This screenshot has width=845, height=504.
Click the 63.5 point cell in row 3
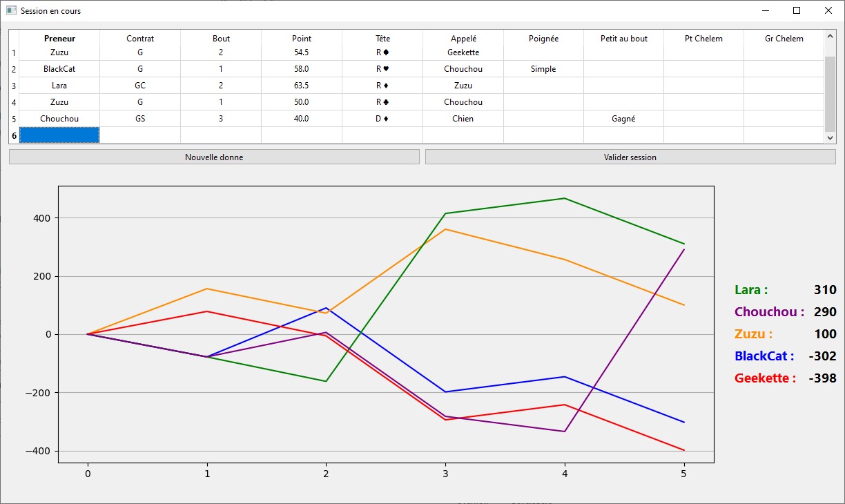pyautogui.click(x=302, y=86)
